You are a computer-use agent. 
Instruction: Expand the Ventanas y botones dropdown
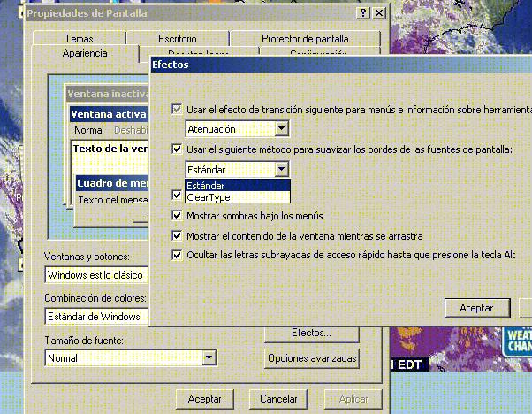140,274
